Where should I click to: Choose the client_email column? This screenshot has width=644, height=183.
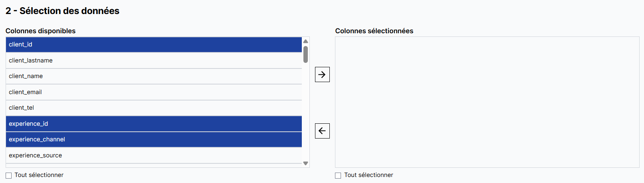pyautogui.click(x=154, y=92)
